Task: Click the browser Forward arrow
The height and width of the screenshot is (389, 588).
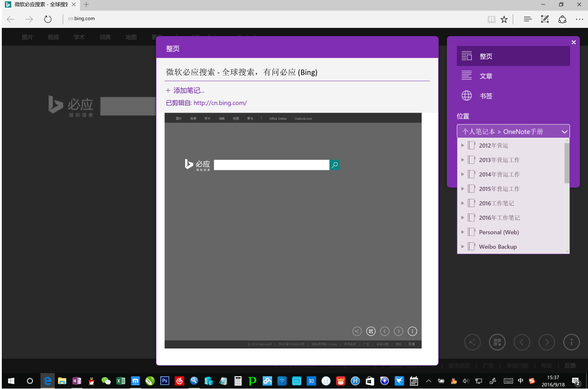Action: (29, 19)
